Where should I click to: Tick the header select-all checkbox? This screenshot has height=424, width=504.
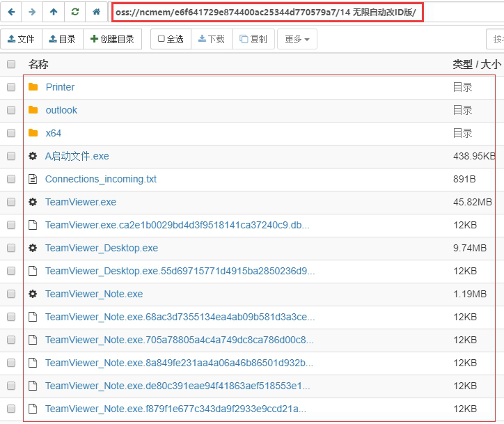click(x=11, y=64)
